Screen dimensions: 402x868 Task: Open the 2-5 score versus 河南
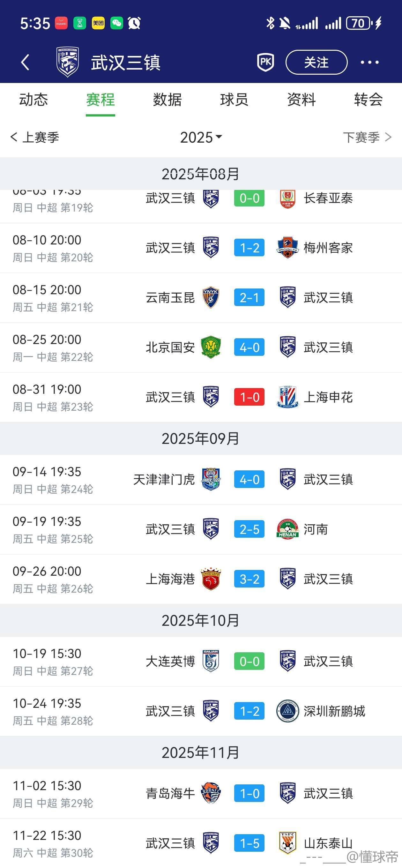[x=249, y=529]
